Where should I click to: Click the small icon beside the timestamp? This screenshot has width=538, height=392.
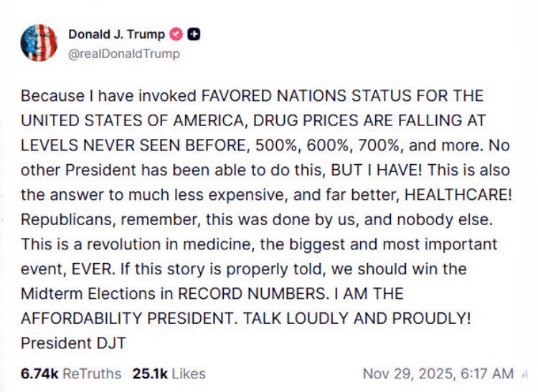(x=524, y=373)
